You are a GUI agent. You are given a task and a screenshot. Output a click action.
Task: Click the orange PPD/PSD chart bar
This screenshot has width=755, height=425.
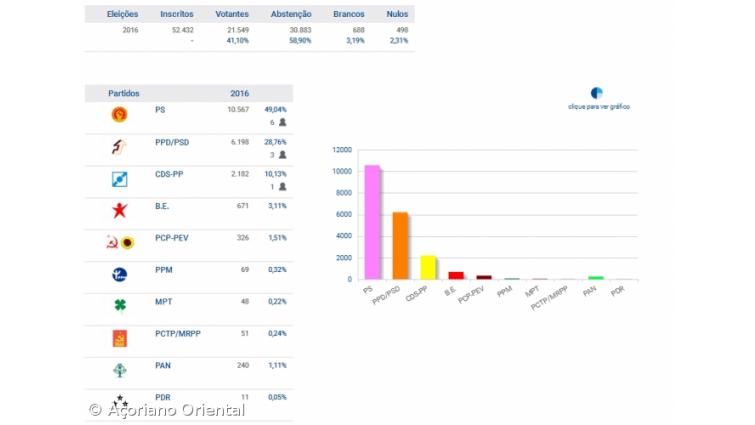pos(400,245)
